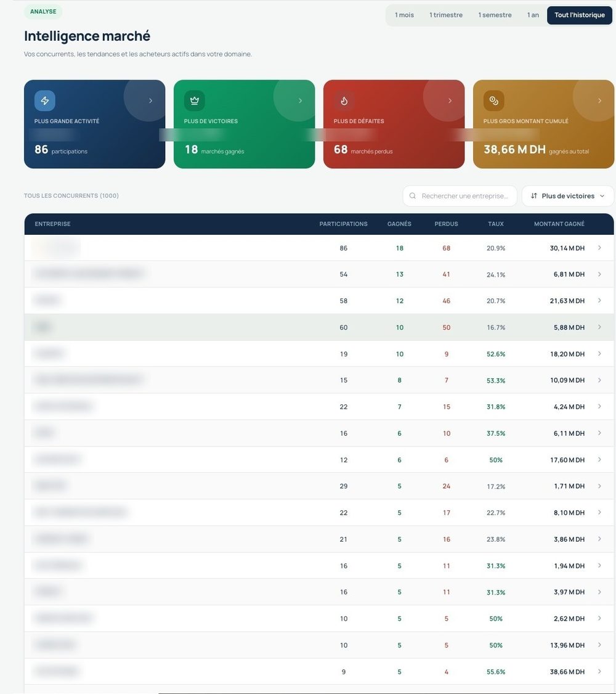Image resolution: width=616 pixels, height=694 pixels.
Task: Click the 23.8% rate cell
Action: pos(496,539)
